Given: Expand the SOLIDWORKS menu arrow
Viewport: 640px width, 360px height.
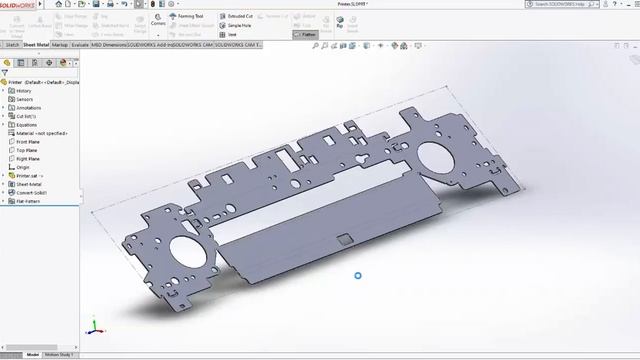Looking at the screenshot, I should (40, 4).
